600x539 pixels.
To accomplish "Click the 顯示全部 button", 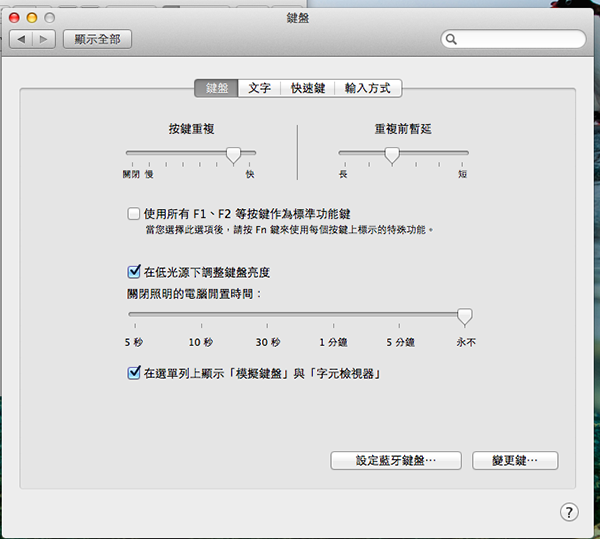I will [97, 39].
